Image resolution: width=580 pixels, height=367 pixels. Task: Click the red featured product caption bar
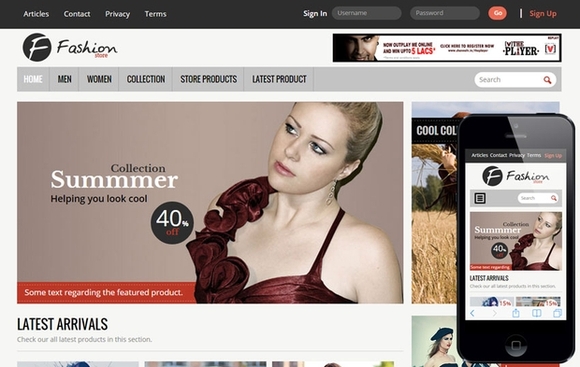(x=106, y=293)
